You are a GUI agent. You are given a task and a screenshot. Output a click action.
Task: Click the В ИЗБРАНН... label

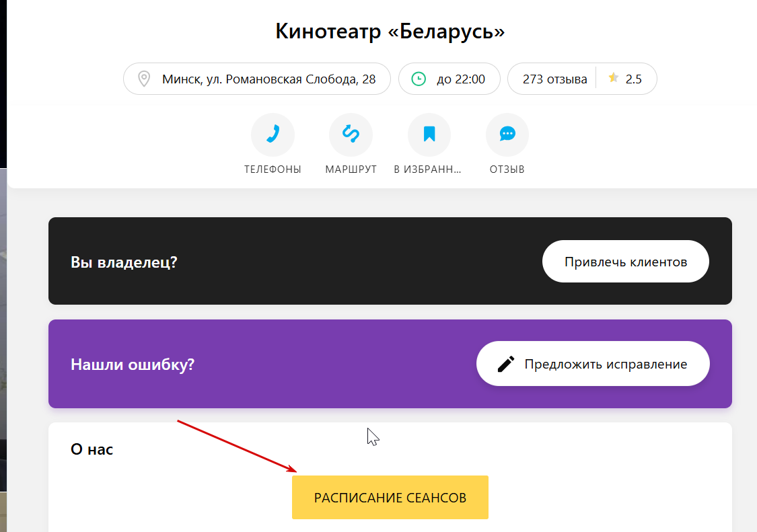[x=428, y=169]
